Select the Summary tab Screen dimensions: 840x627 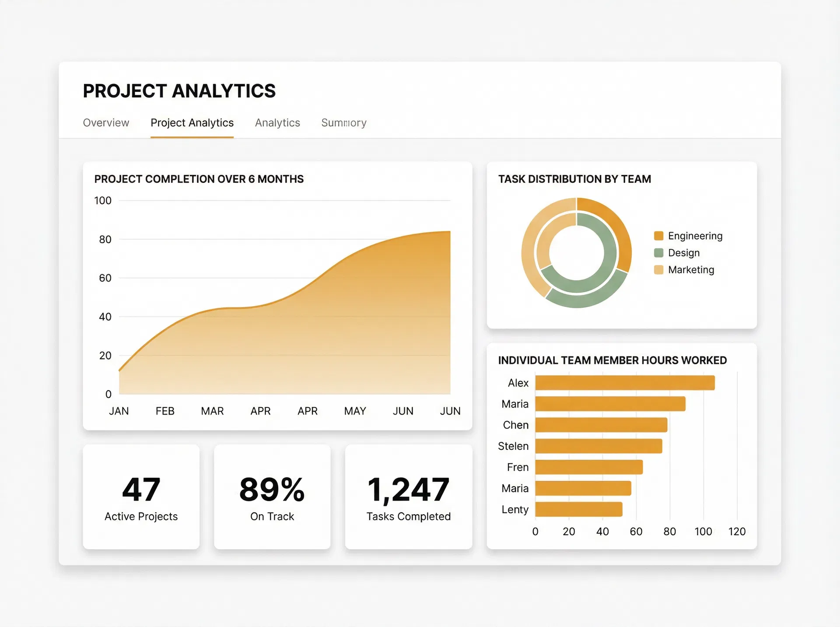coord(344,123)
